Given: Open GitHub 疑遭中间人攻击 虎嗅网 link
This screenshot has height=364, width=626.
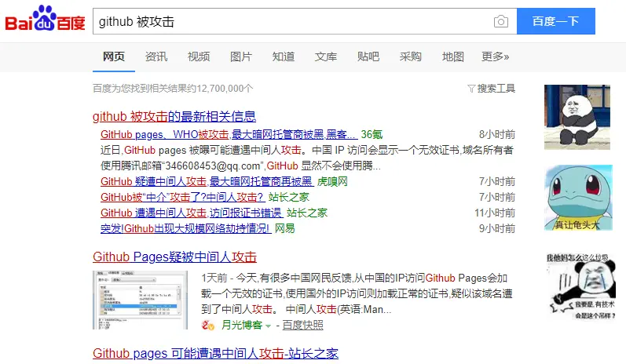Looking at the screenshot, I should pyautogui.click(x=207, y=181).
